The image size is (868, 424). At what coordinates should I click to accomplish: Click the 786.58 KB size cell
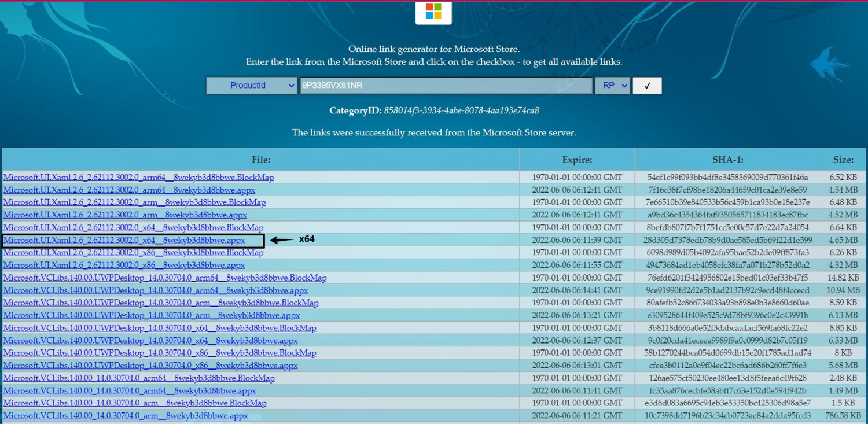point(844,416)
